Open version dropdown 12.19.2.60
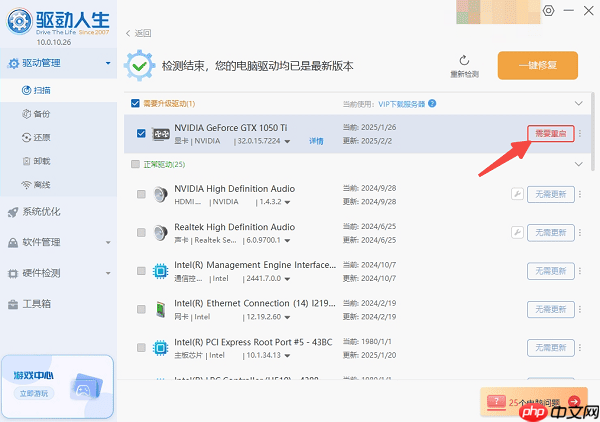The width and height of the screenshot is (600, 422). [287, 317]
